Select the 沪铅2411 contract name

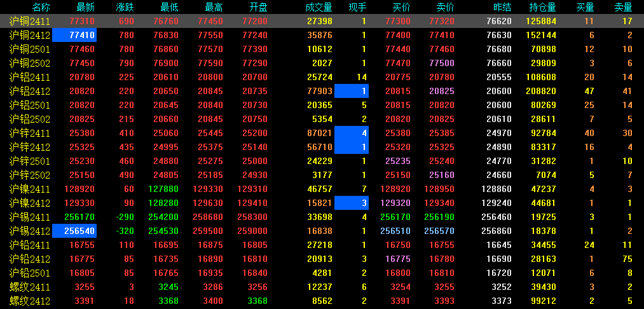tap(30, 245)
